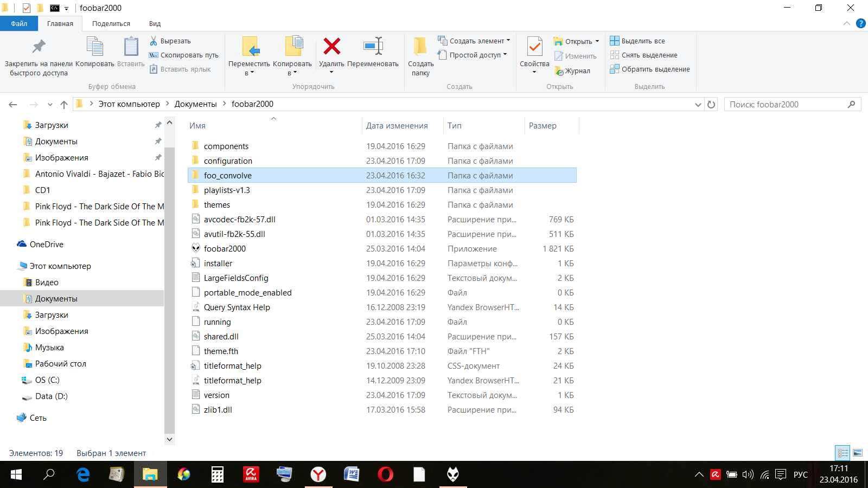Click the Cut (Вырезать) scissors icon

pyautogui.click(x=154, y=41)
